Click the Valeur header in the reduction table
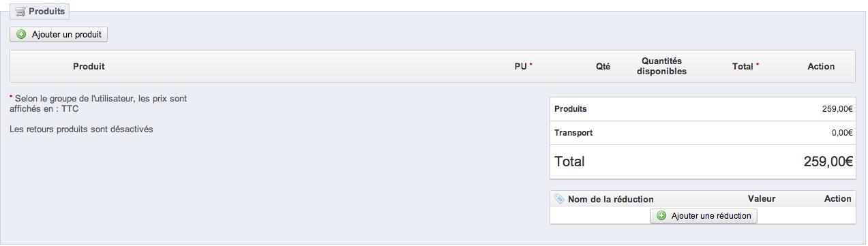The width and height of the screenshot is (868, 246). (x=762, y=199)
